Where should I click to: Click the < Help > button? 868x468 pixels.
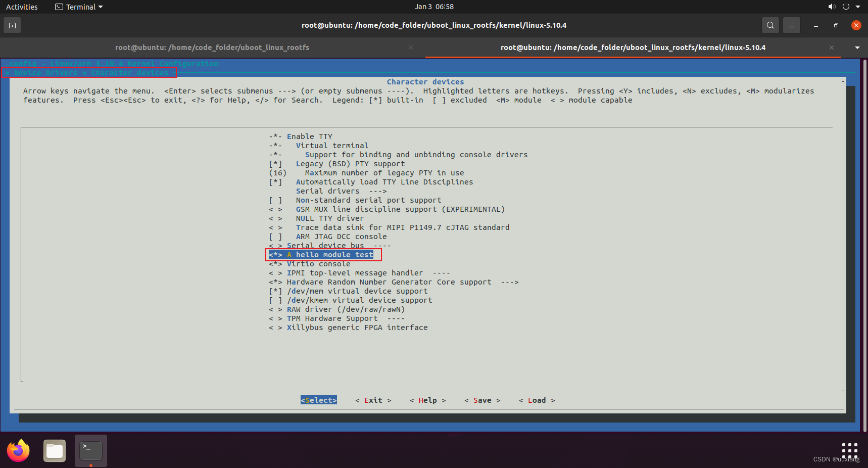point(428,400)
